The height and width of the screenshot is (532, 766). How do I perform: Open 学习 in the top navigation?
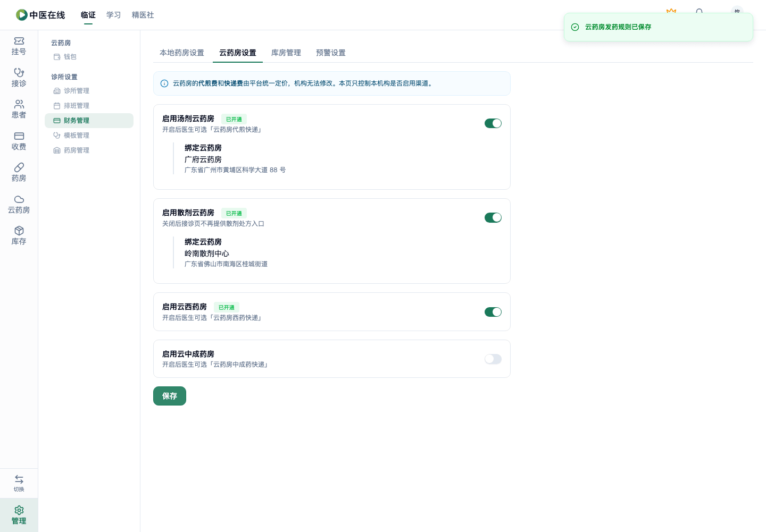click(114, 15)
